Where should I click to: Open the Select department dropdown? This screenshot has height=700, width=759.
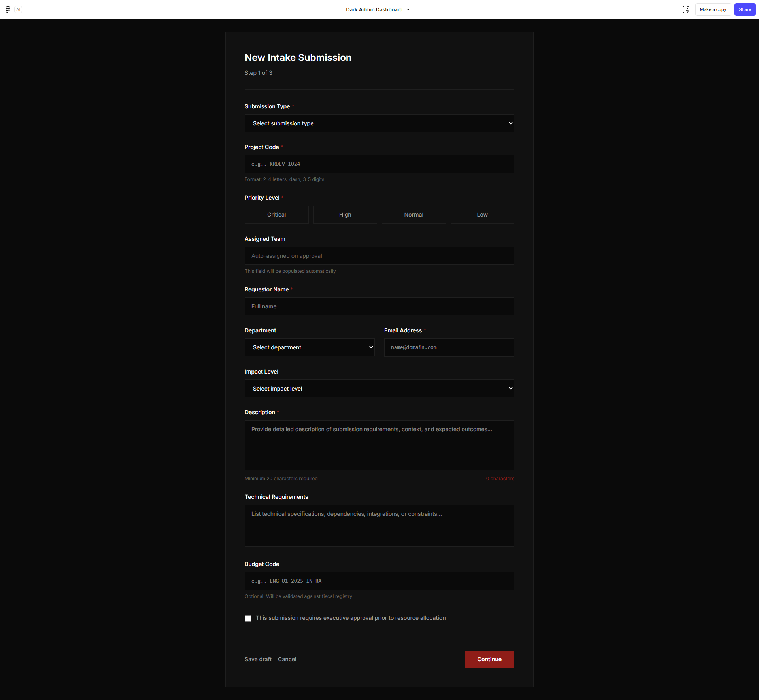coord(310,347)
